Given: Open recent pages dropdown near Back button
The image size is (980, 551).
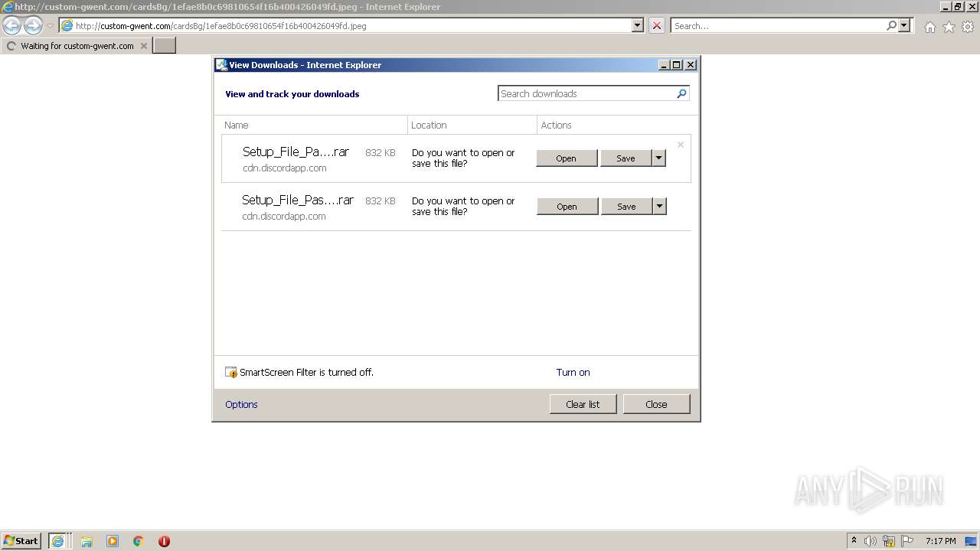Looking at the screenshot, I should [x=50, y=26].
